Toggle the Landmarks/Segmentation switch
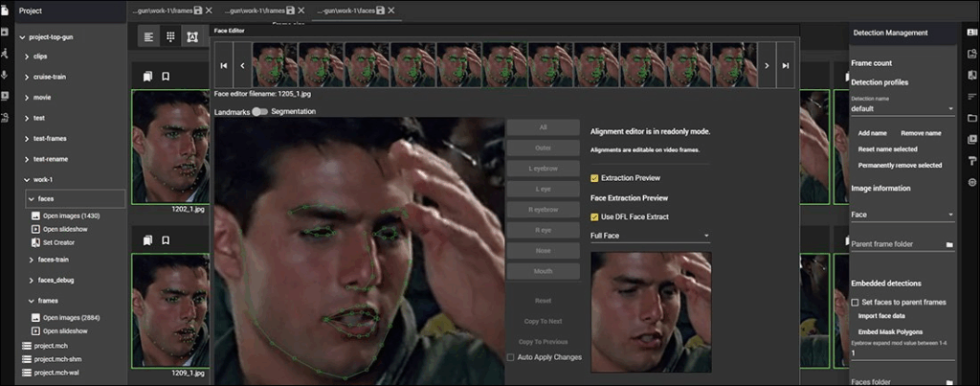This screenshot has width=980, height=386. coord(259,112)
